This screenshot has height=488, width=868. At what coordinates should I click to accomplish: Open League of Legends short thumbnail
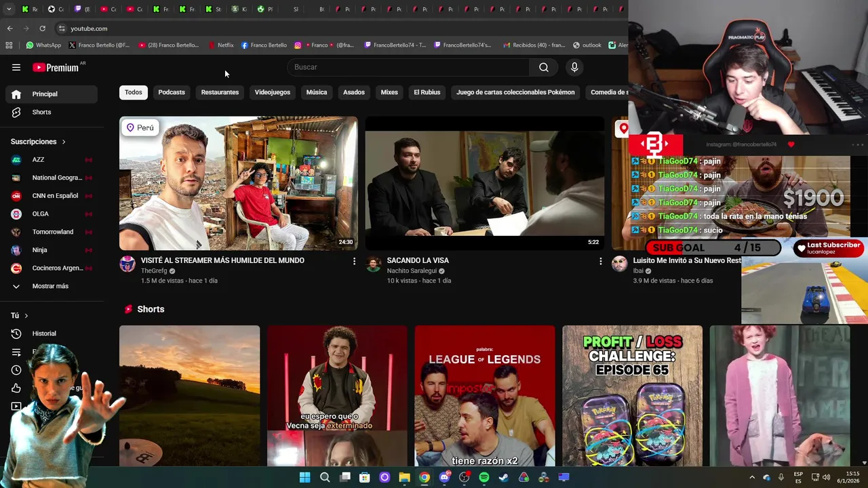point(485,396)
